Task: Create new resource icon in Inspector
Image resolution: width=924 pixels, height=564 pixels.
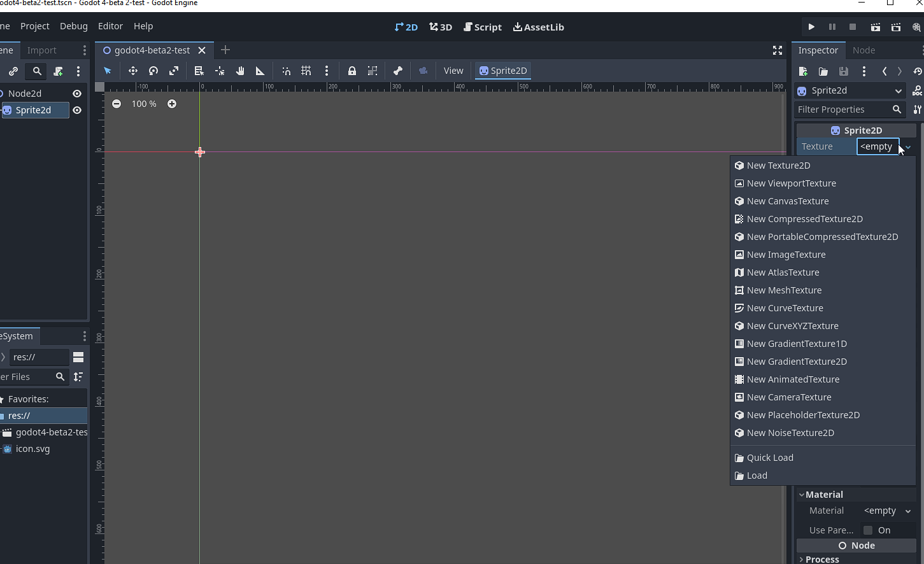Action: click(x=803, y=71)
